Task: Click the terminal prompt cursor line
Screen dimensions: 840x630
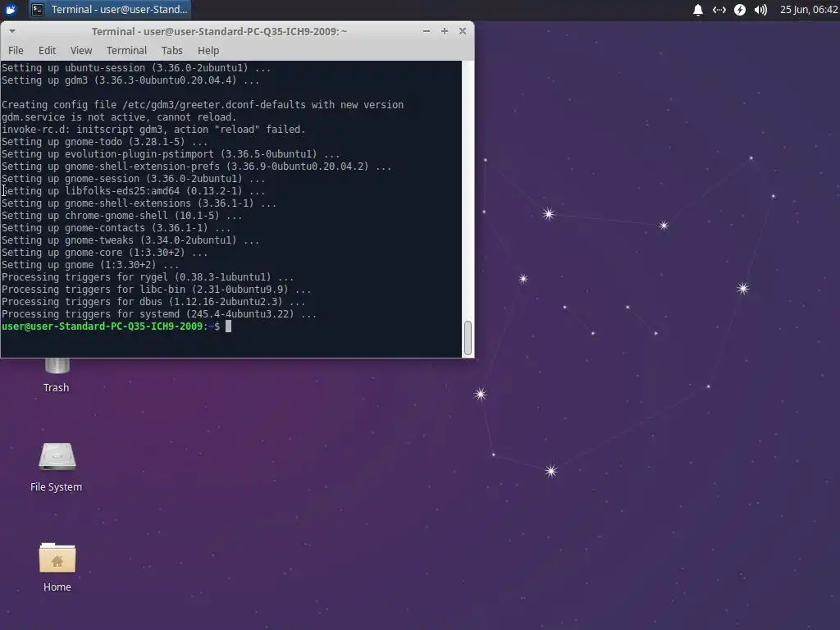Action: click(116, 326)
